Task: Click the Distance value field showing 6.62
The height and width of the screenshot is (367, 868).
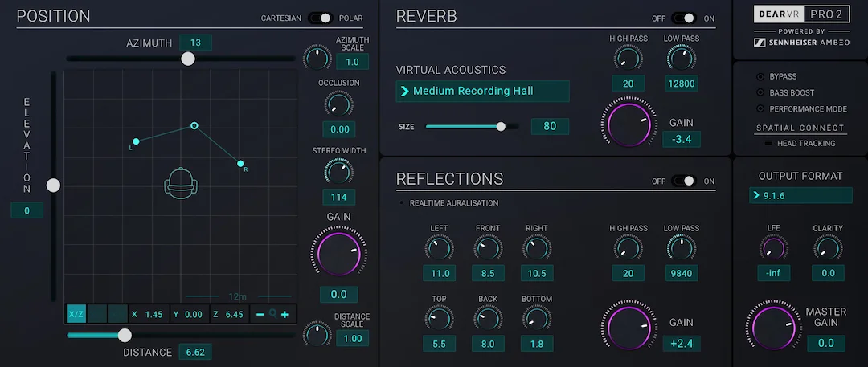Action: tap(195, 352)
